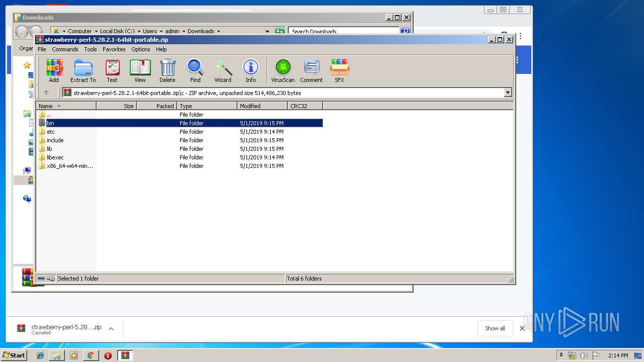This screenshot has width=644, height=362.
Task: Open Opera from the taskbar
Action: pyautogui.click(x=108, y=355)
